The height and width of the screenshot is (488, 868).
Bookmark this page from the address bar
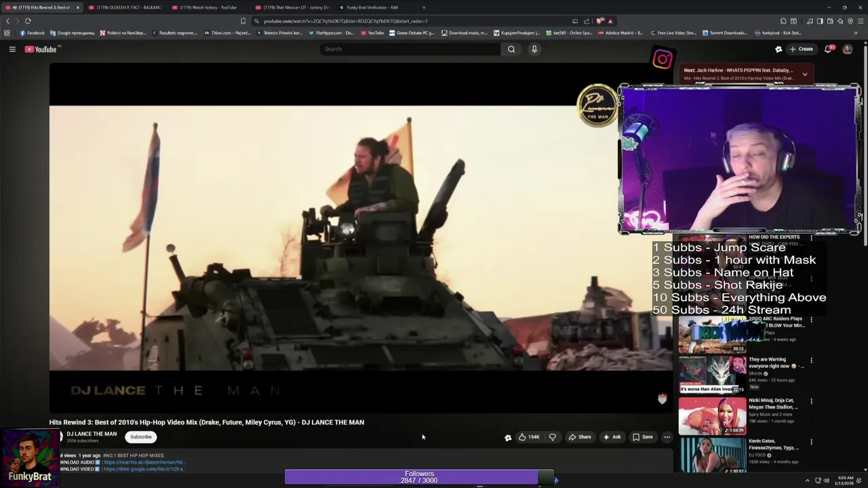tap(243, 21)
